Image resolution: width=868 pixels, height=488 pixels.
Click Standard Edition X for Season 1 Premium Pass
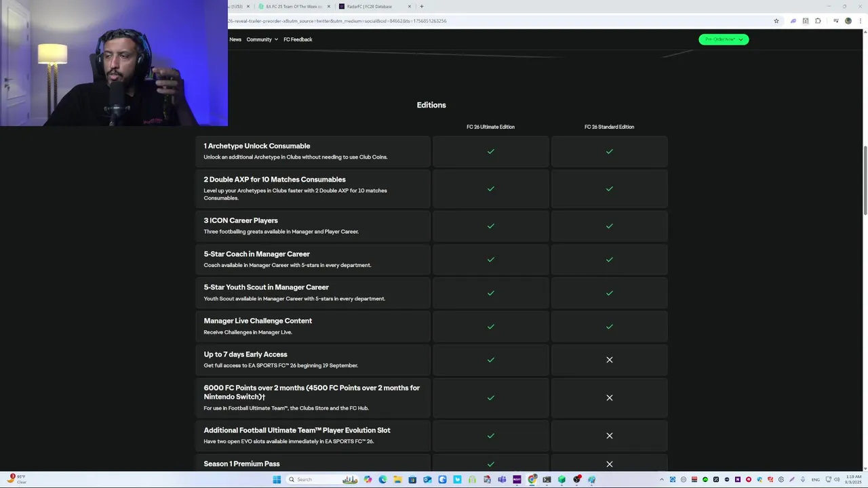pos(609,464)
